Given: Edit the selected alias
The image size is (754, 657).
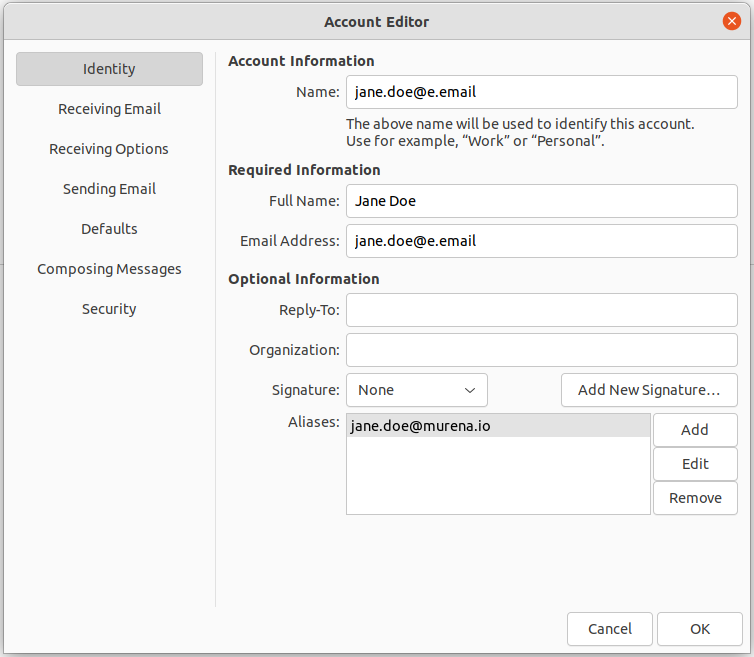Looking at the screenshot, I should pyautogui.click(x=694, y=464).
